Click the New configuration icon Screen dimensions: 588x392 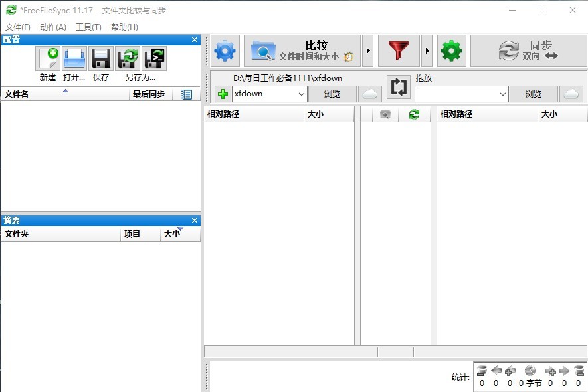48,58
